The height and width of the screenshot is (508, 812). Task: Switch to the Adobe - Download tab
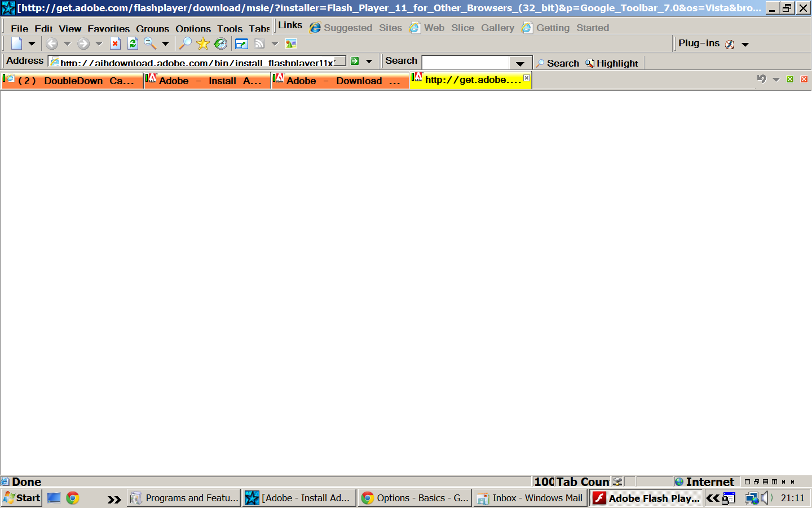340,81
